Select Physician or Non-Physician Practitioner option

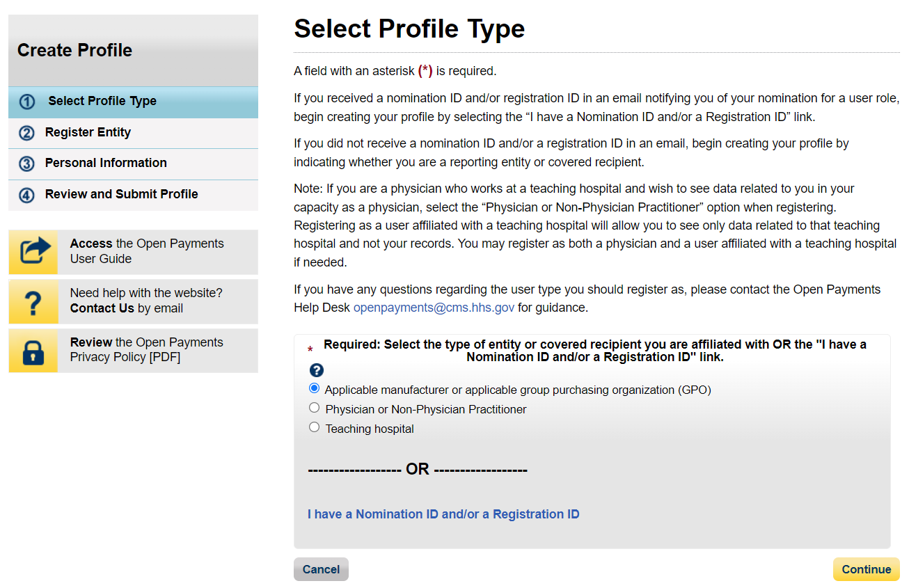coord(315,408)
